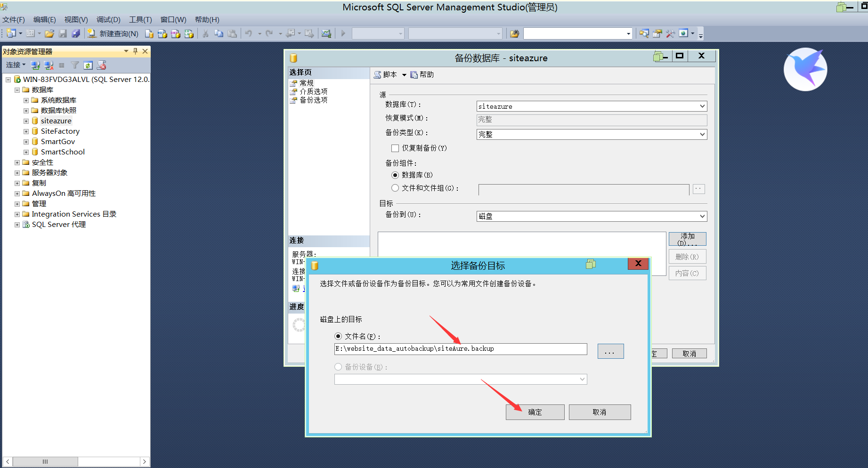Open the 工具 menu

[139, 20]
